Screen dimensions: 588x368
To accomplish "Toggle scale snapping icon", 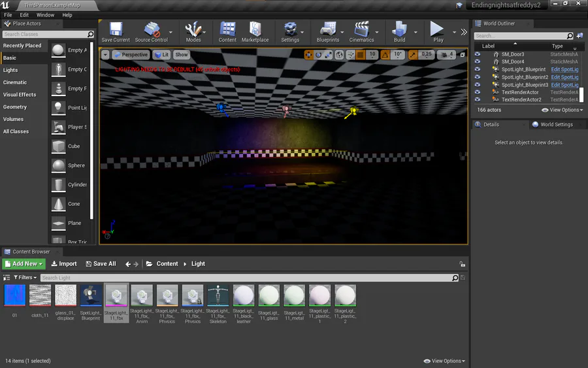I will click(412, 55).
